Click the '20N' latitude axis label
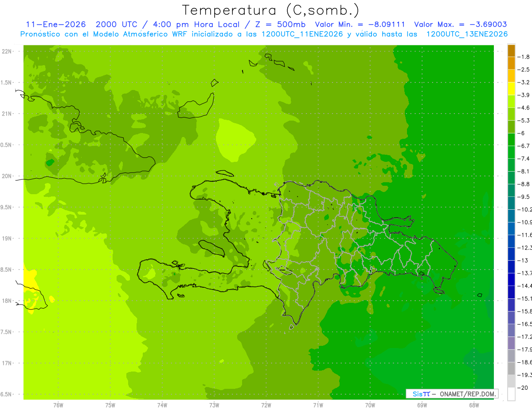532x411 pixels. coord(7,176)
